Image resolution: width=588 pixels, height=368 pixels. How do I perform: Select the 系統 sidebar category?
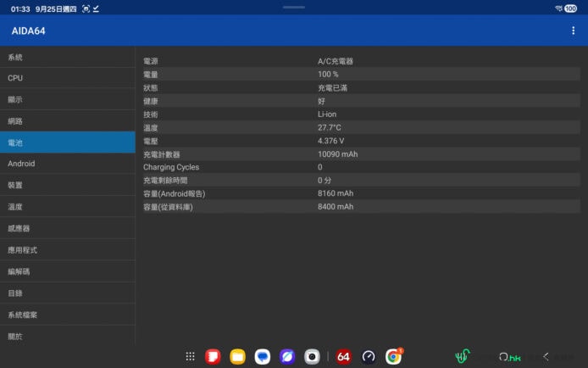click(x=68, y=57)
